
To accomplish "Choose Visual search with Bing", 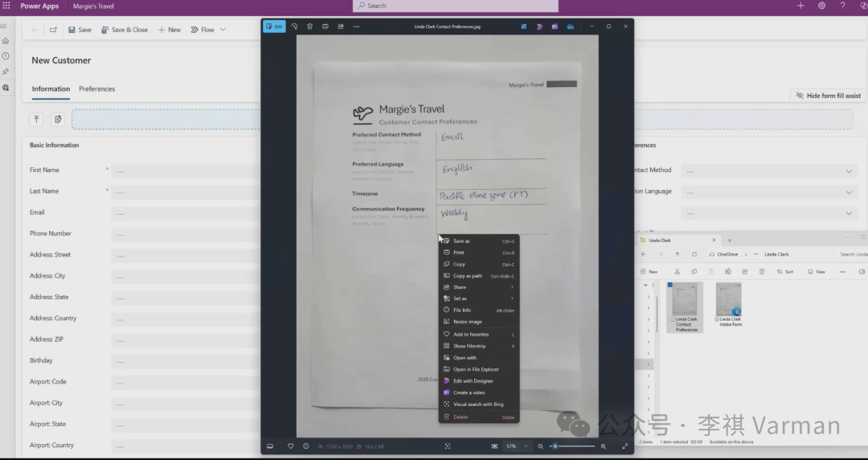I will 479,405.
